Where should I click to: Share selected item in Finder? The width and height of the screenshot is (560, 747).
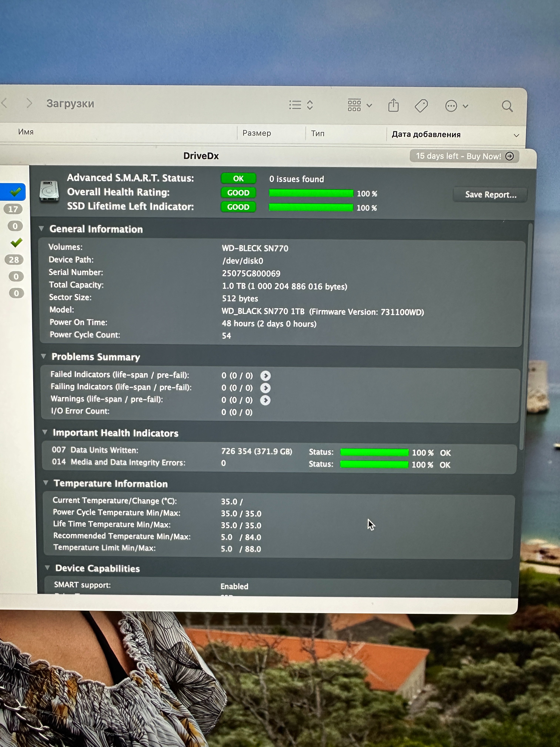click(393, 105)
